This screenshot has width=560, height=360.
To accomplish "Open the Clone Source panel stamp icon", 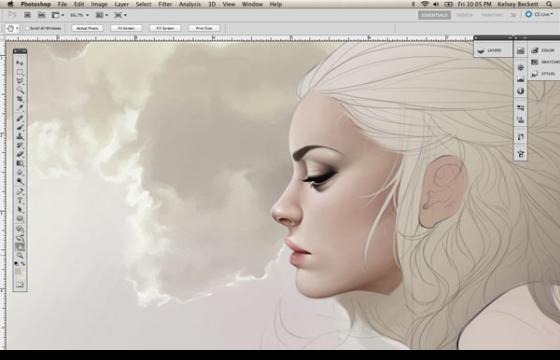I will (521, 120).
